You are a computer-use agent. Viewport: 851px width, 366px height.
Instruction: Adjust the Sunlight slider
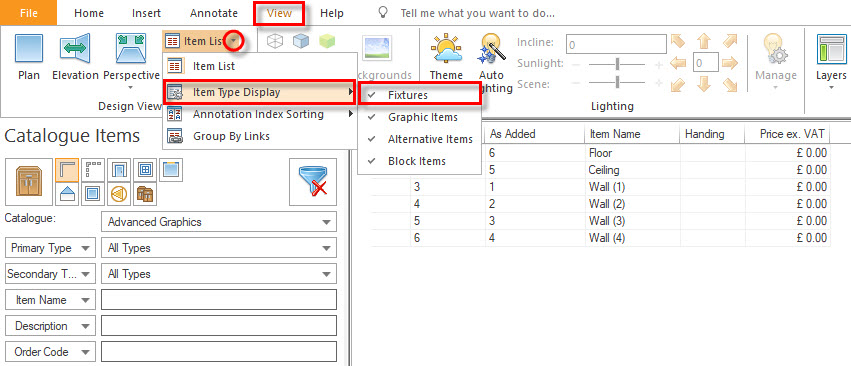(618, 64)
